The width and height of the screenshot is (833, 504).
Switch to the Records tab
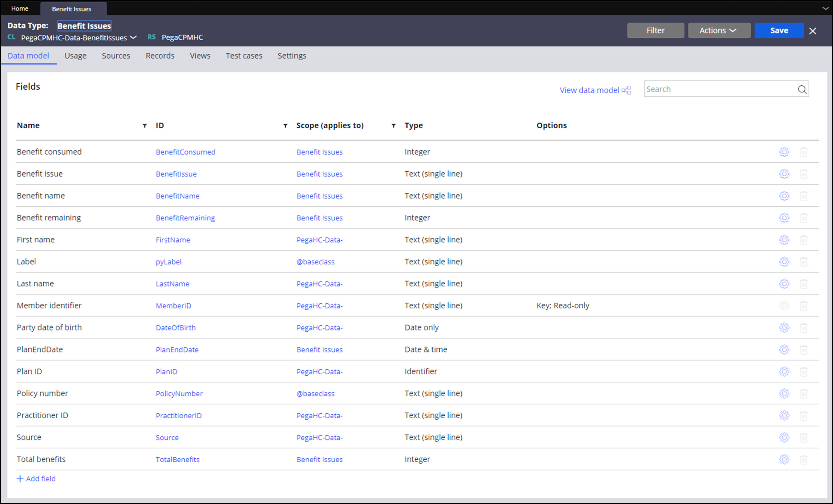tap(160, 56)
